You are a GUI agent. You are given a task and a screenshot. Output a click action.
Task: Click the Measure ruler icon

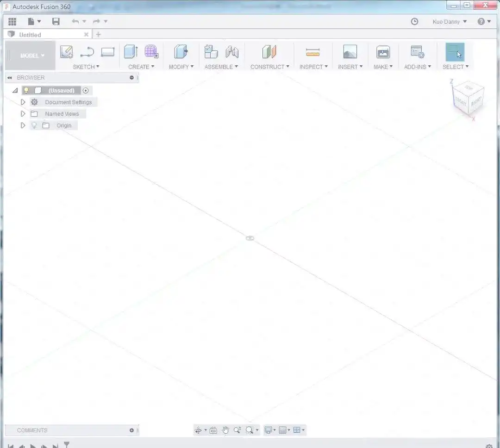coord(313,52)
